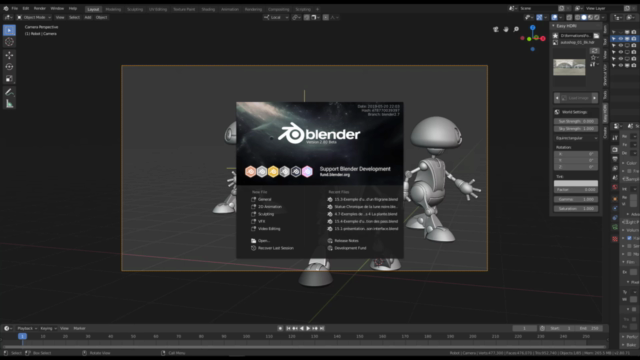The image size is (640, 360).
Task: Click the End frame field
Action: pyautogui.click(x=588, y=328)
